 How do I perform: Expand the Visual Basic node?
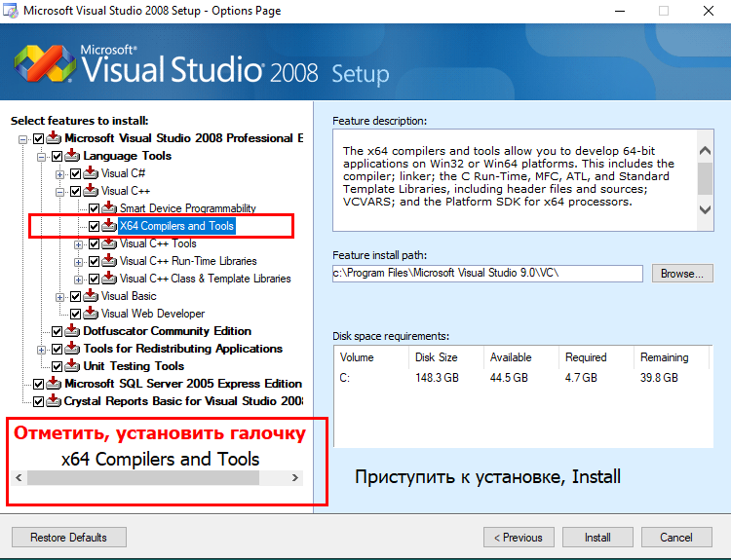click(59, 297)
